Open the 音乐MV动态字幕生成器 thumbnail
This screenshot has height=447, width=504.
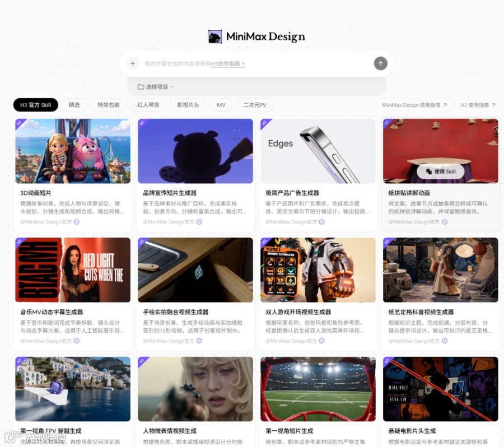(73, 270)
